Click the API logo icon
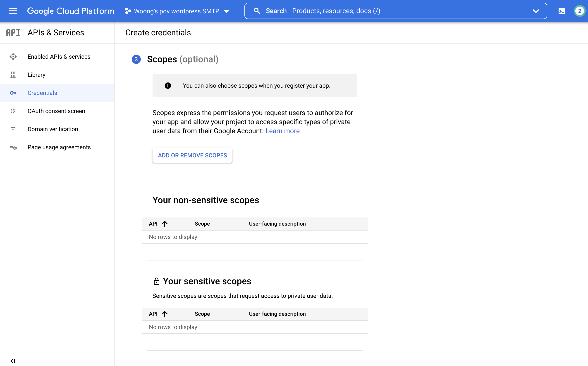 click(13, 33)
